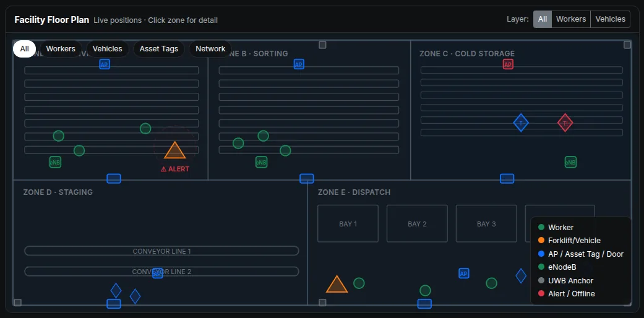Viewport: 644px width, 318px height.
Task: Open the door marker below Zone B Sorting
Action: click(307, 179)
